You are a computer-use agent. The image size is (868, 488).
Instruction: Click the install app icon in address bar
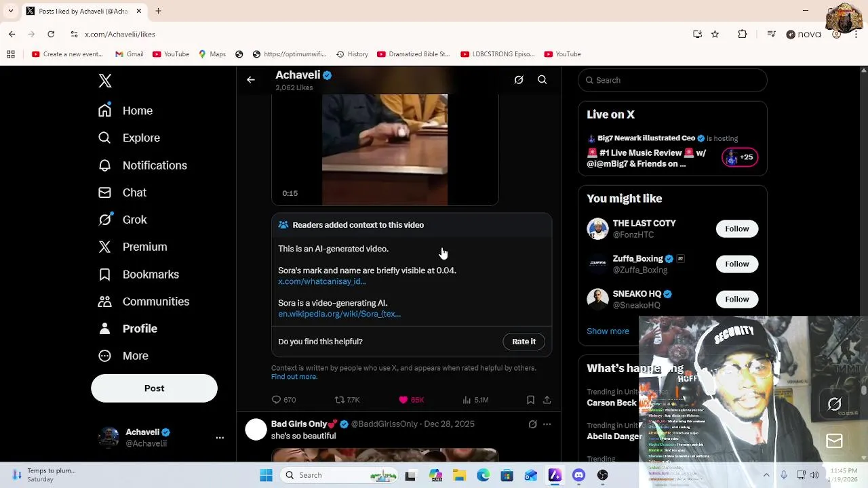[697, 34]
